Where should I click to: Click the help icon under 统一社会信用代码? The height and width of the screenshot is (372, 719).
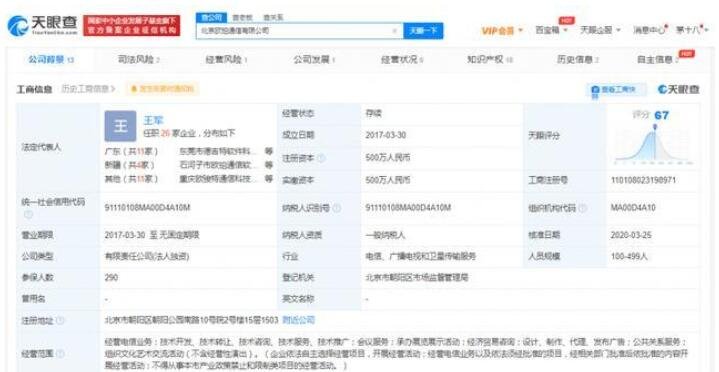click(28, 214)
